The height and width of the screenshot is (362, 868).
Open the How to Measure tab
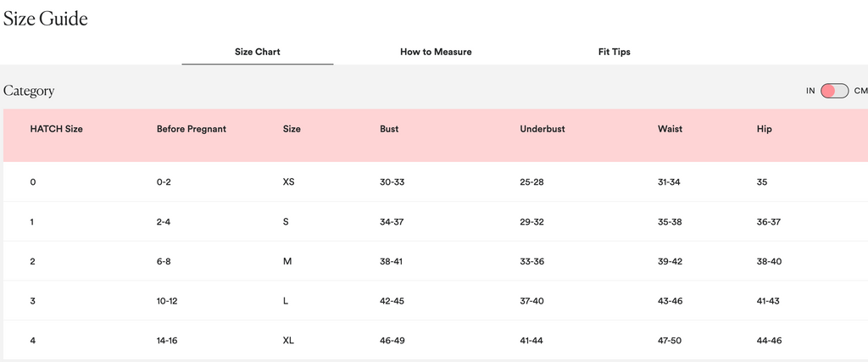tap(436, 52)
